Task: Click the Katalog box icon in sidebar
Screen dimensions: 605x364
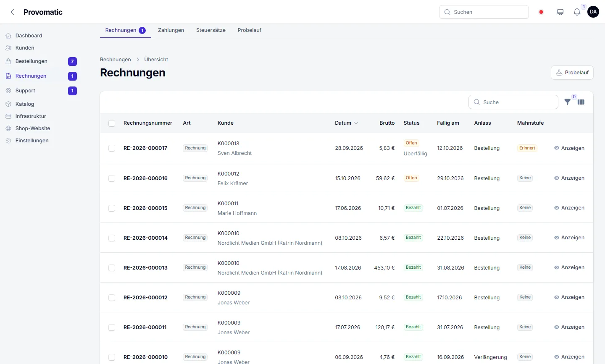Action: pyautogui.click(x=8, y=104)
